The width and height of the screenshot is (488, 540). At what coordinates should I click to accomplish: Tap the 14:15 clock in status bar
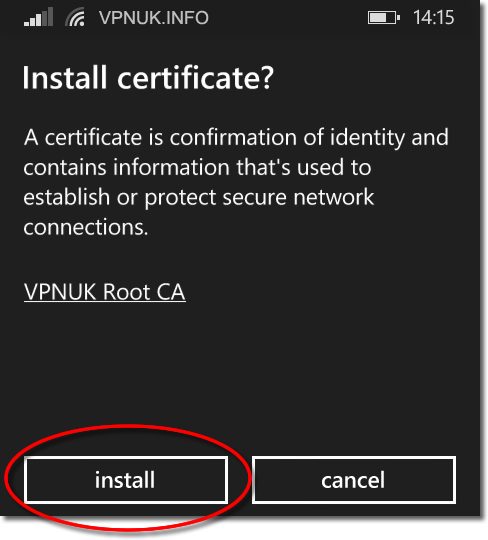(434, 17)
